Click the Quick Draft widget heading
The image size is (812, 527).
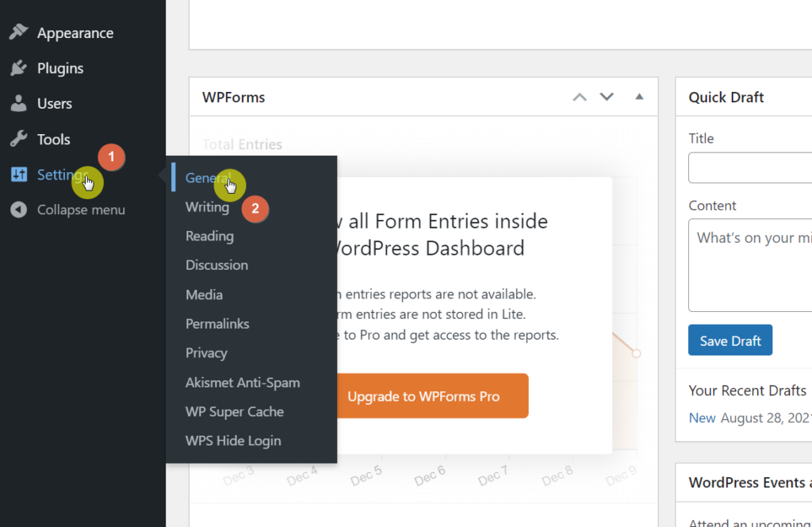[x=726, y=98]
